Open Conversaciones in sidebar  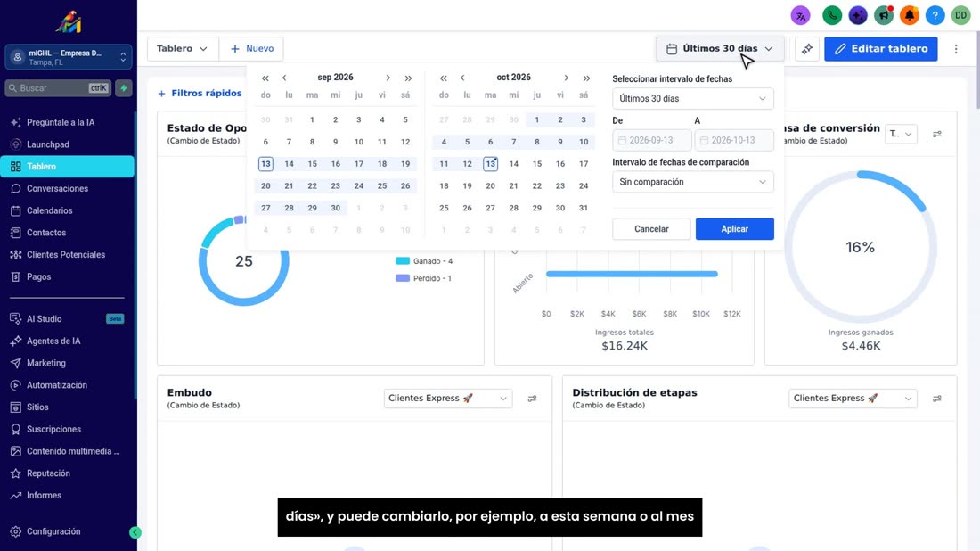coord(68,189)
